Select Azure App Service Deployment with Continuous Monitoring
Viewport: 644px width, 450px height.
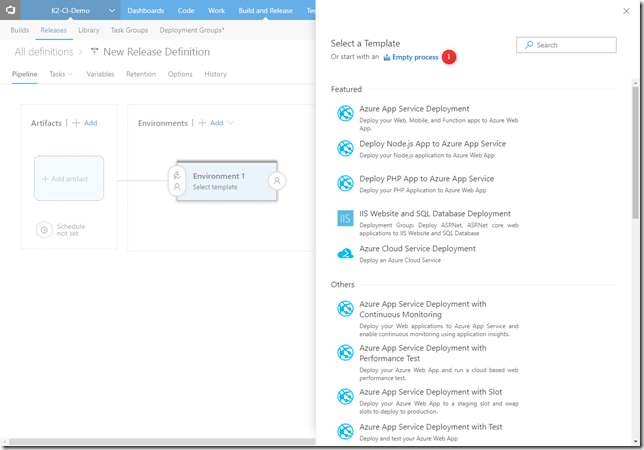coord(423,309)
